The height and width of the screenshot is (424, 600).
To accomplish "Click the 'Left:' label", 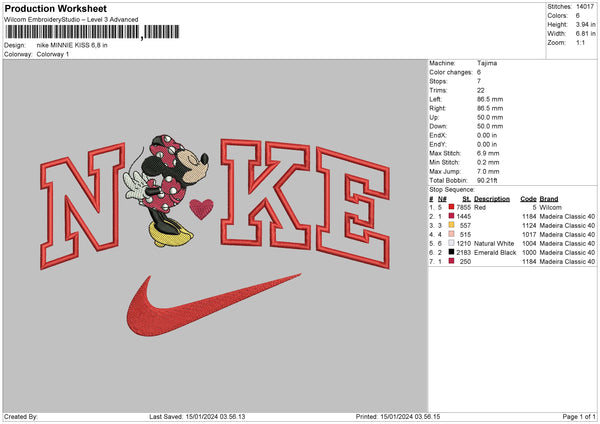I will click(x=435, y=99).
